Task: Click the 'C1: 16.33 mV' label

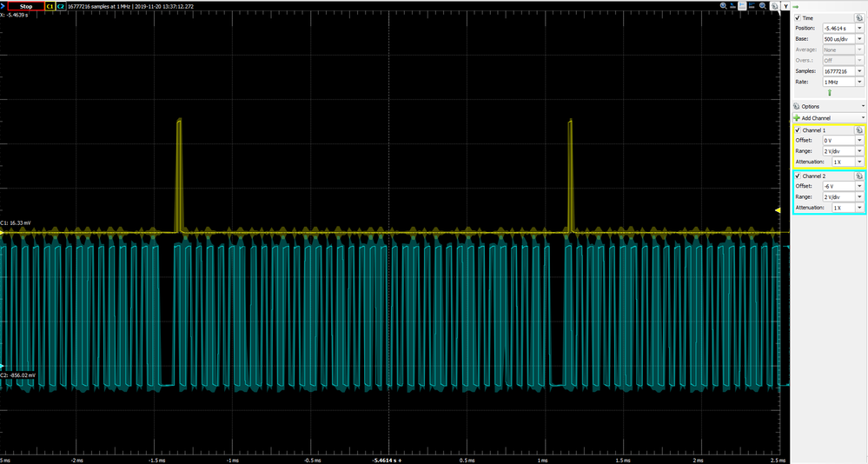Action: 16,223
